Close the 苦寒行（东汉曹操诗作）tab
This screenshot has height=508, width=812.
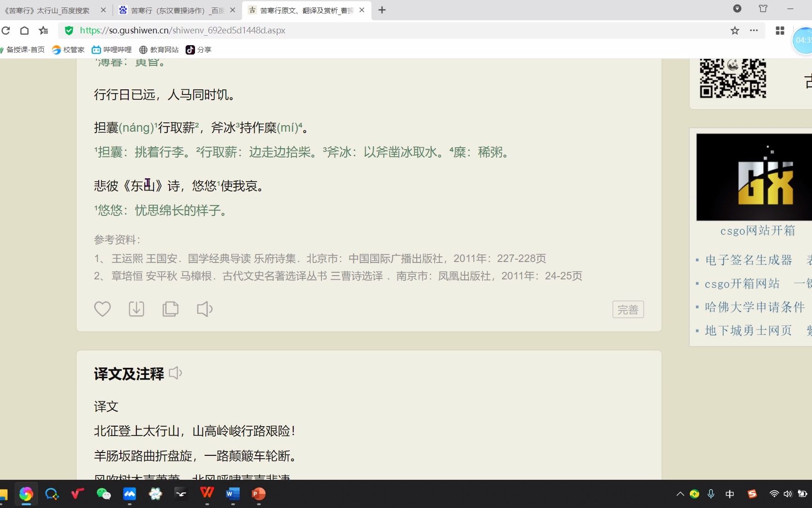point(233,10)
